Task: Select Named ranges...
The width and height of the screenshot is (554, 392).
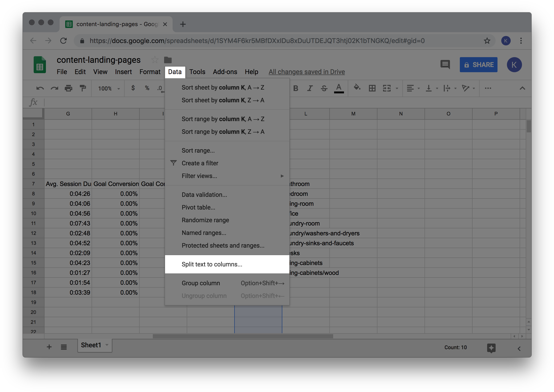Action: 227,233
